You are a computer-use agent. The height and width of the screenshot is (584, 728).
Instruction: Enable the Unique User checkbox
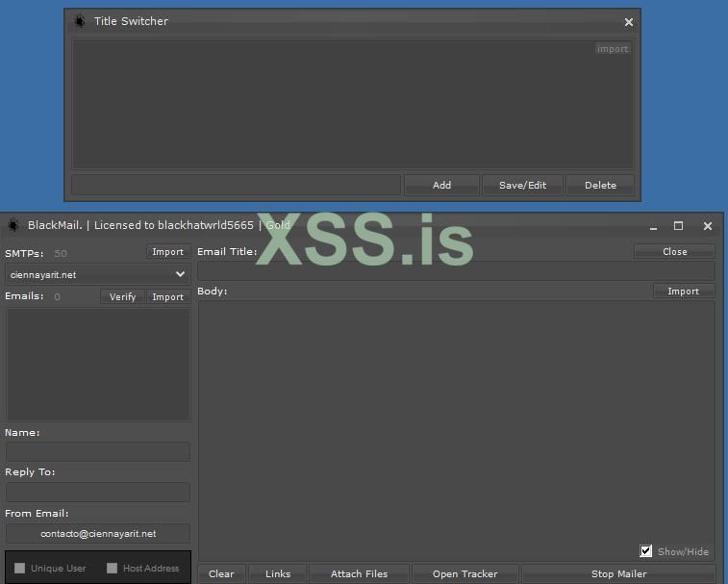coord(19,568)
